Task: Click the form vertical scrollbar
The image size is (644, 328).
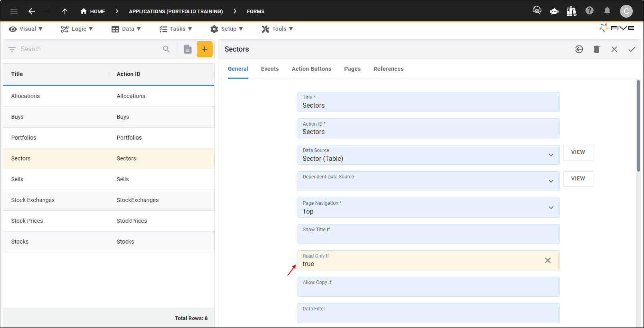Action: (638, 126)
